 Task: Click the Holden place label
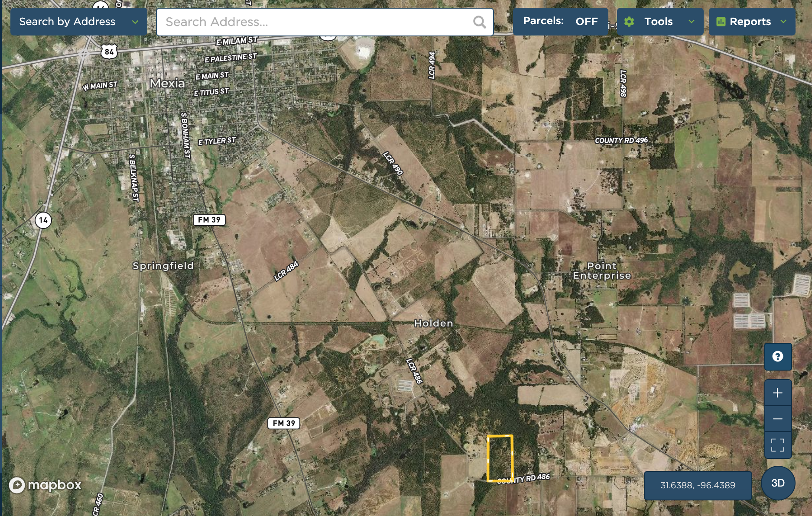(x=433, y=323)
